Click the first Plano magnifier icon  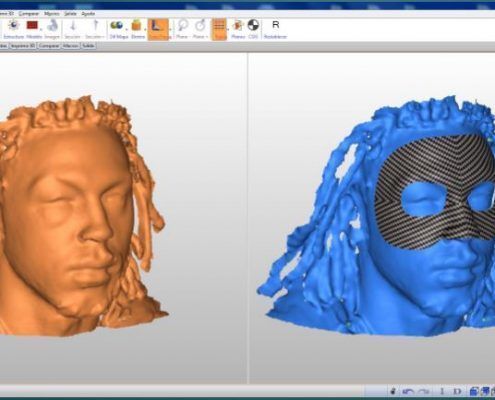coord(183,25)
